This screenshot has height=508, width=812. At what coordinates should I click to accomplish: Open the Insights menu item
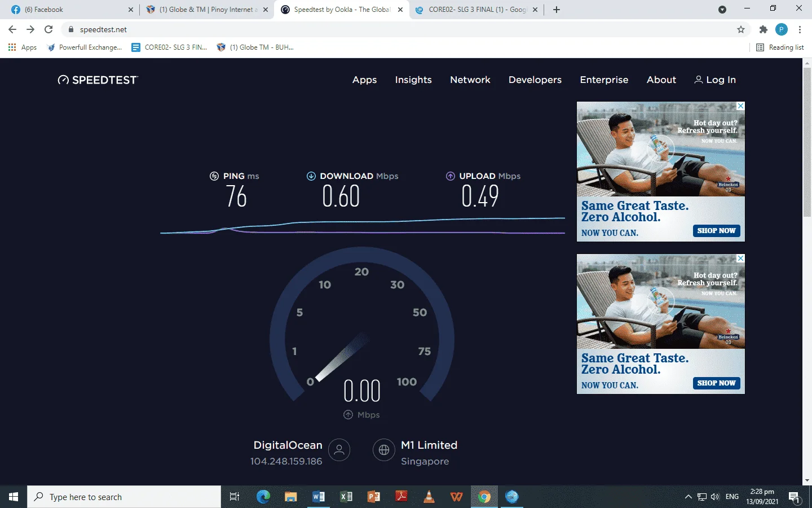point(413,80)
